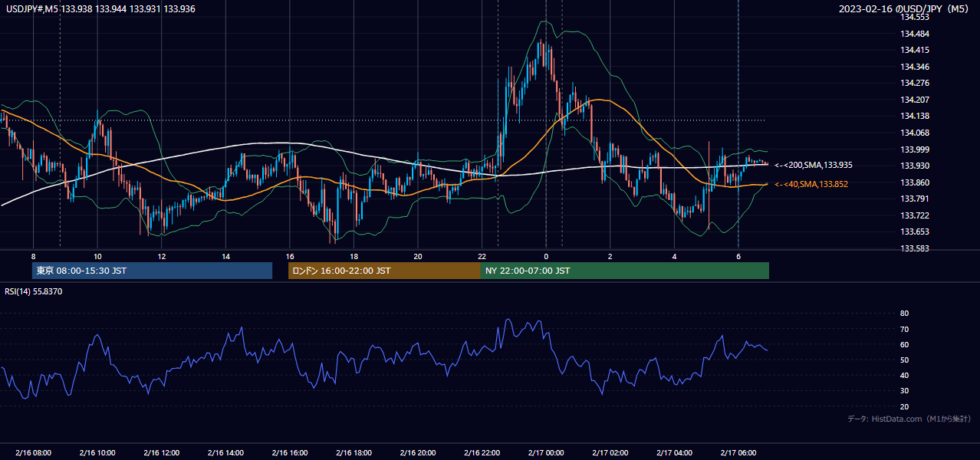Click price axis value 133.930
Viewport: 980px width, 460px height.
click(914, 166)
